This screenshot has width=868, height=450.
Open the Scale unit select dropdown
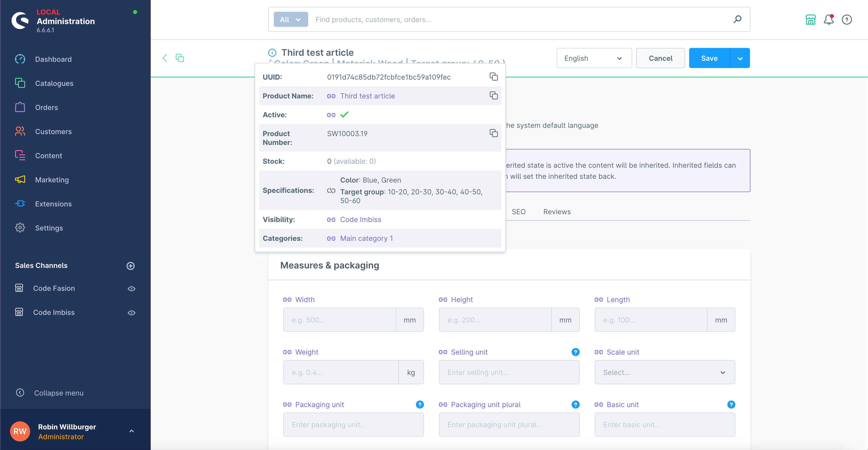[665, 372]
